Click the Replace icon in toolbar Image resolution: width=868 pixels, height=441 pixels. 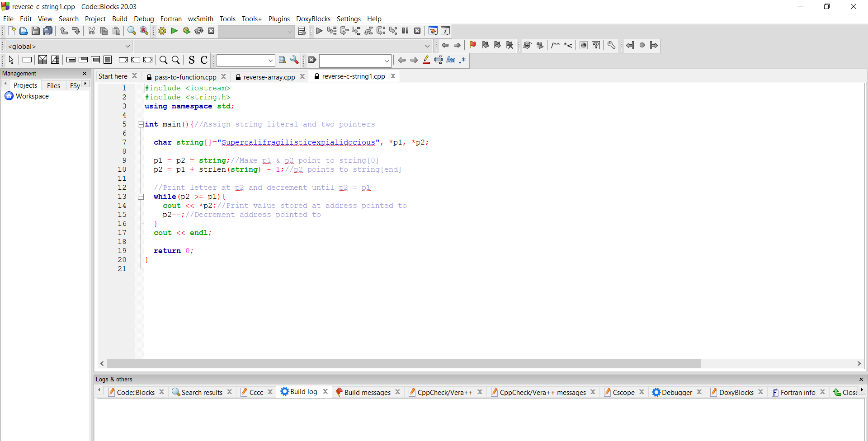coord(144,31)
